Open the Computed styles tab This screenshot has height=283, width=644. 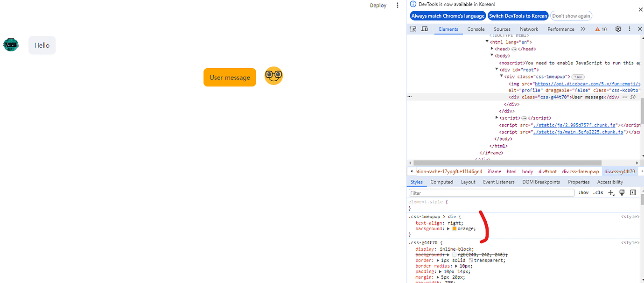click(x=441, y=182)
